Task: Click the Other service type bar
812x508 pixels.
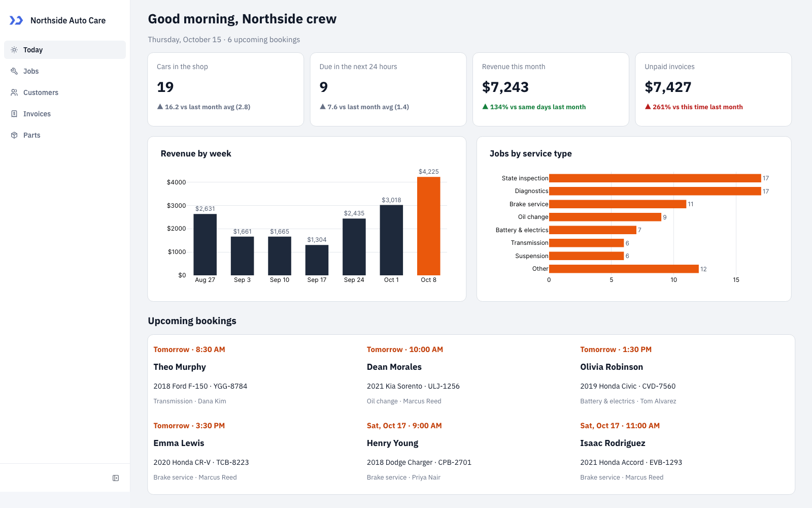Action: (x=624, y=269)
